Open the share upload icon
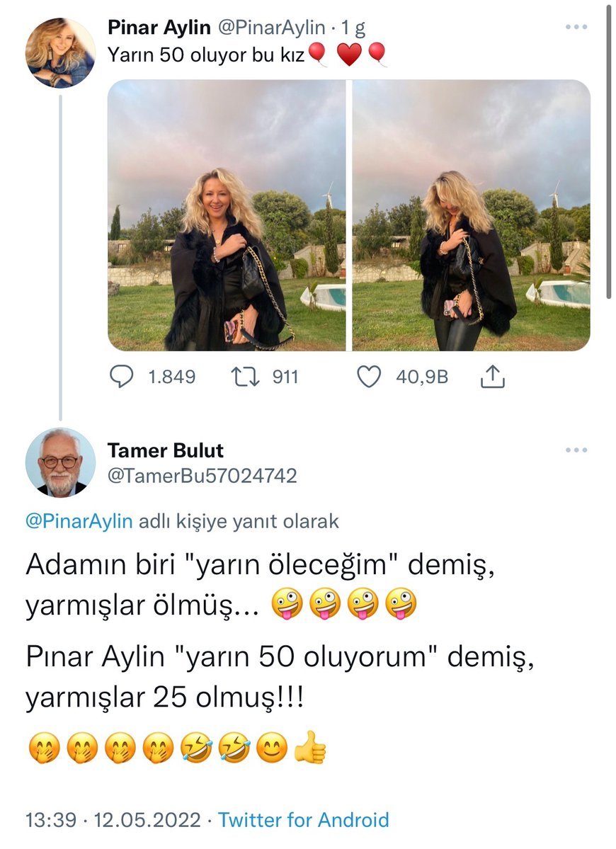 click(x=493, y=376)
